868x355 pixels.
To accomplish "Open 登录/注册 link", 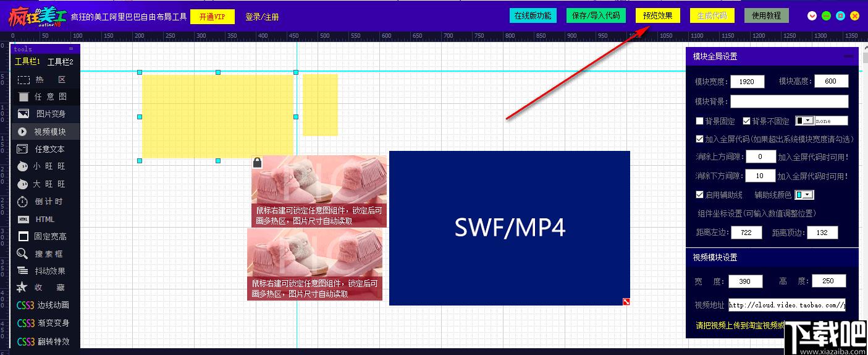I will coord(262,17).
